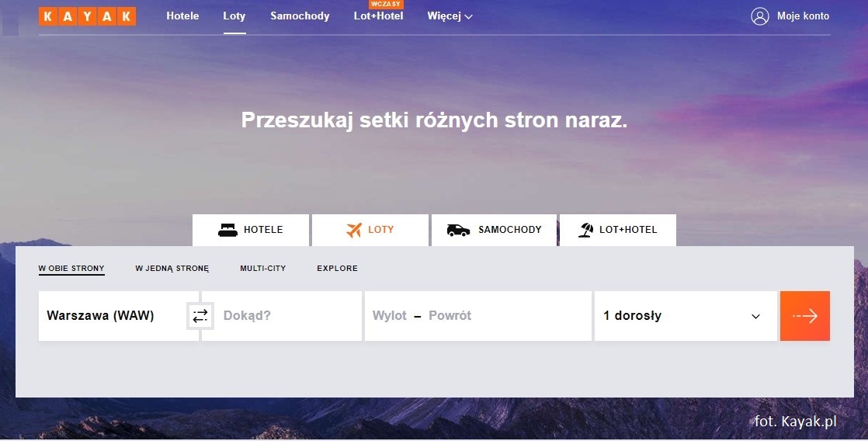Open the 1 dorosły passengers dropdown

(x=686, y=316)
